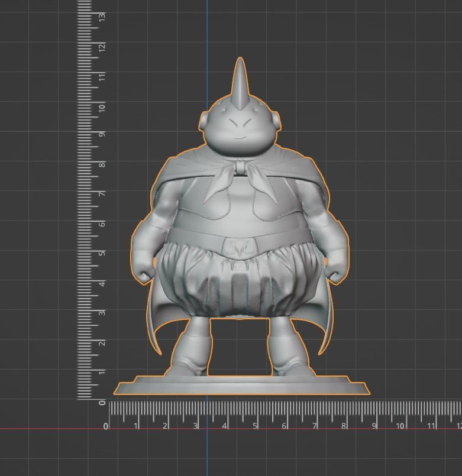Click the "7" label on the horizontal ruler
This screenshot has height=476, width=462.
click(314, 426)
